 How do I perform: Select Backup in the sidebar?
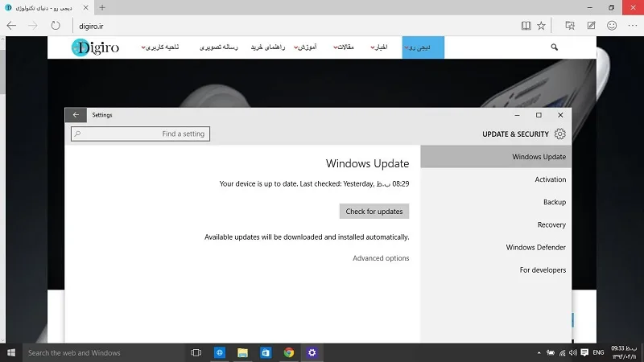pos(496,202)
